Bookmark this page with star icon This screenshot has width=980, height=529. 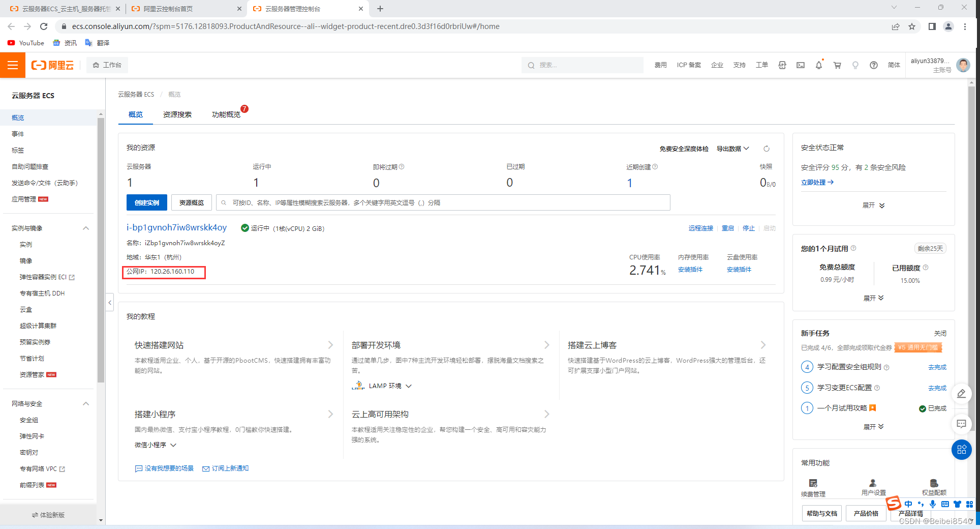[x=912, y=26]
